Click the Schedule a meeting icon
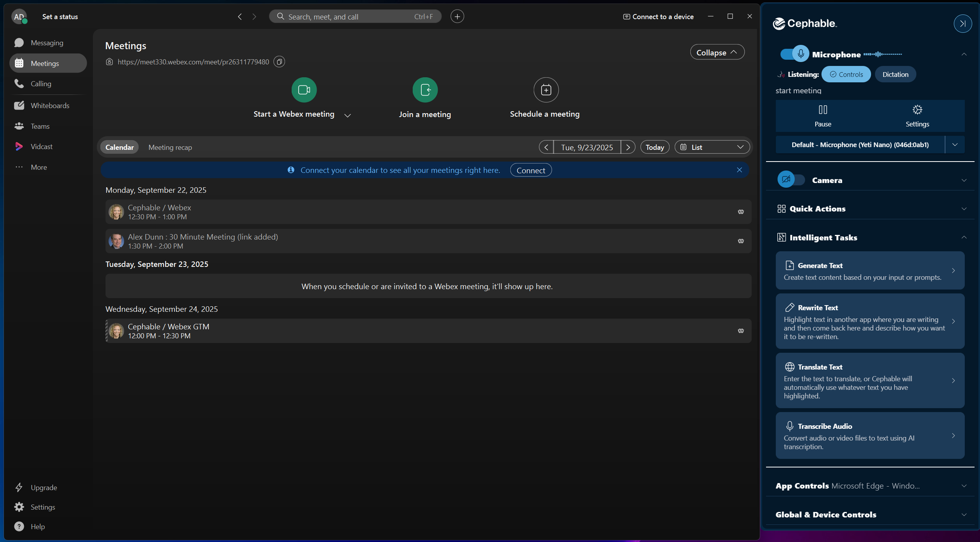The width and height of the screenshot is (980, 542). (546, 90)
